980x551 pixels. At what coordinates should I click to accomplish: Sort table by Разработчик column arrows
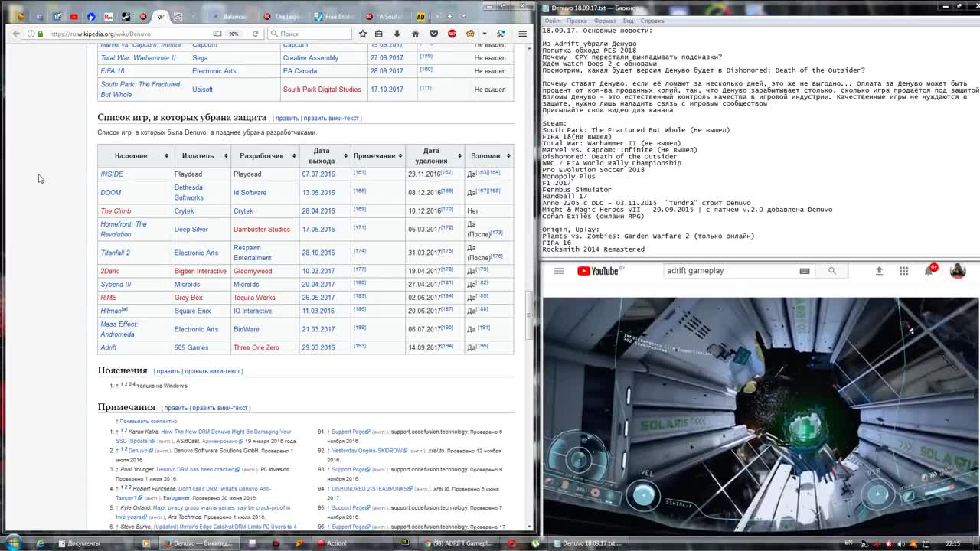click(295, 156)
